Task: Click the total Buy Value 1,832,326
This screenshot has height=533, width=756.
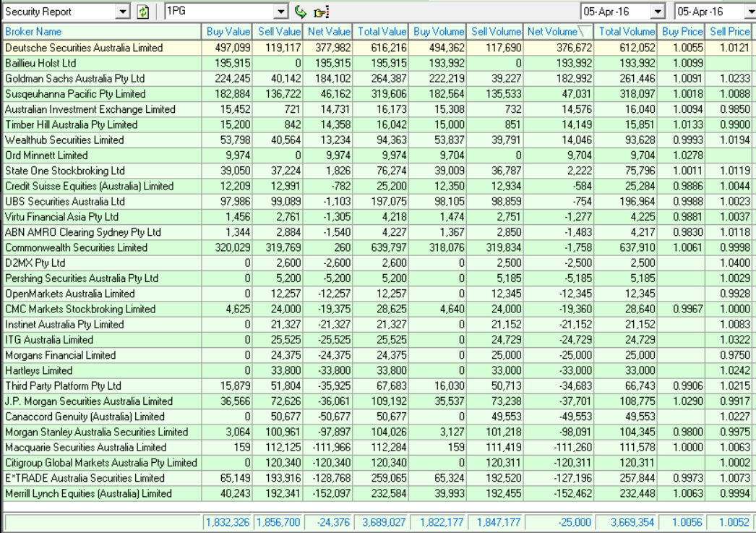Action: pos(228,524)
